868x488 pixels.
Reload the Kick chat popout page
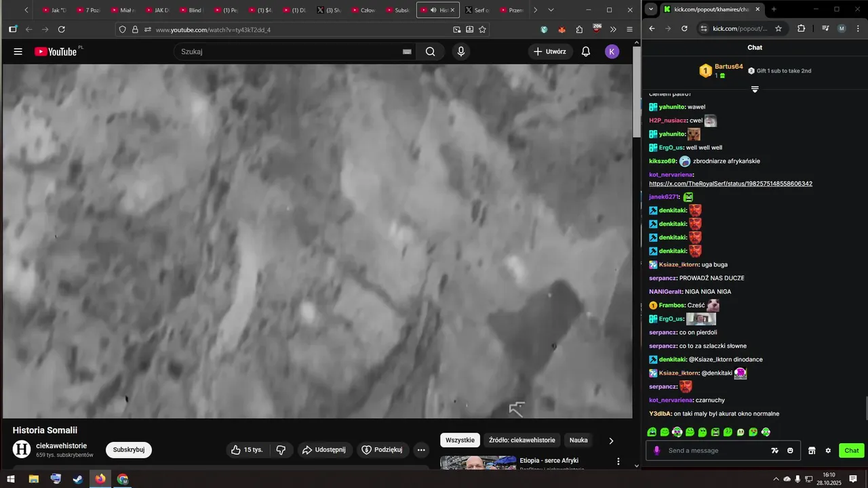[x=684, y=28]
